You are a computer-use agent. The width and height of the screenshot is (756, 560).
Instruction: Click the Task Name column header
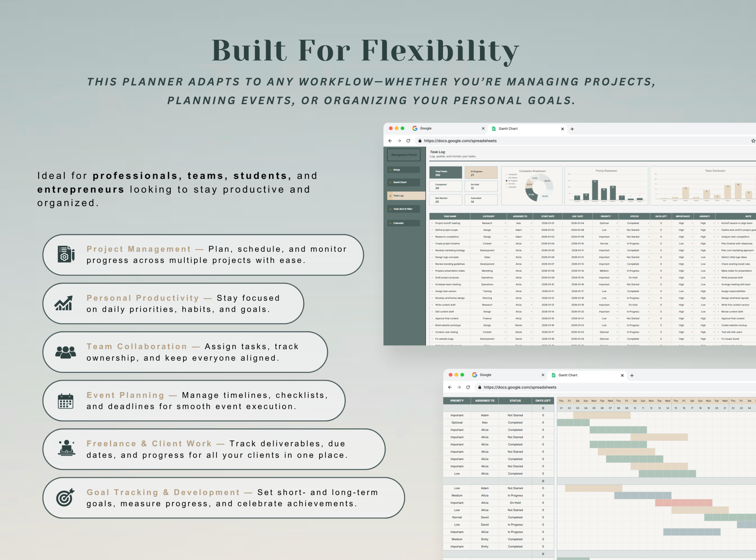(450, 216)
